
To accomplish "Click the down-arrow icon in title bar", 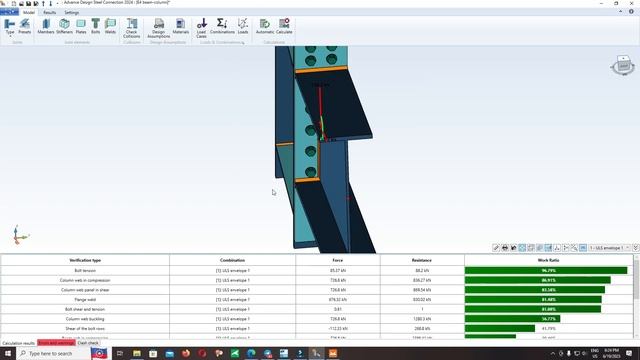I will coord(51,3).
